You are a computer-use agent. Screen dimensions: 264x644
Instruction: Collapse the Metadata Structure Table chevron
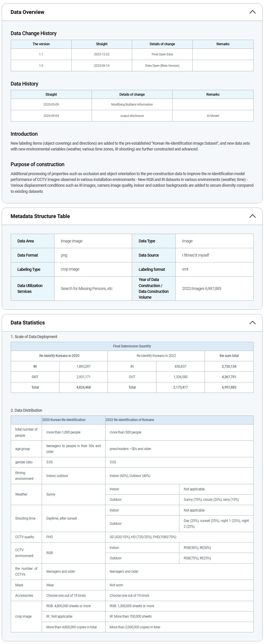tap(252, 216)
